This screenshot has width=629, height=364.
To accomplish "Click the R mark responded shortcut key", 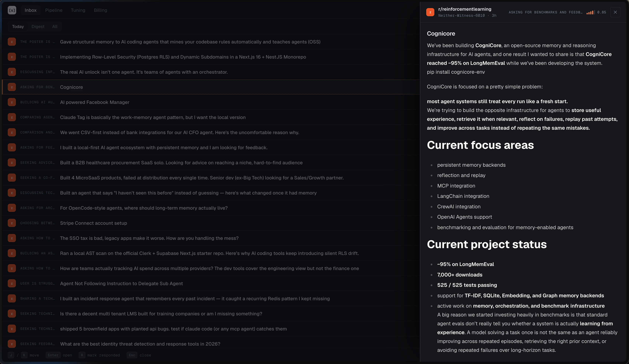I will (x=82, y=355).
